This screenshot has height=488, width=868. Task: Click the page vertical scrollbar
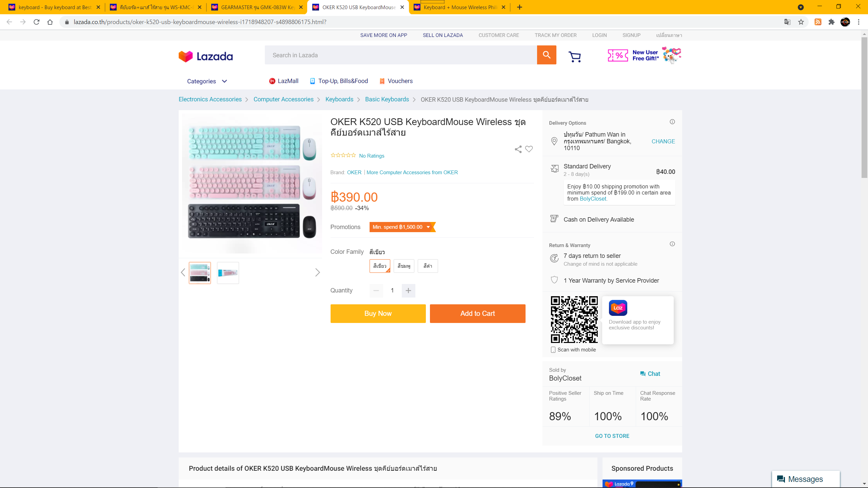[864, 107]
